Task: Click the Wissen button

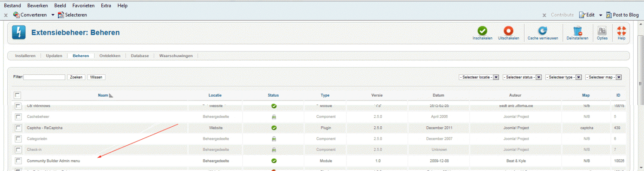Action: [x=96, y=77]
